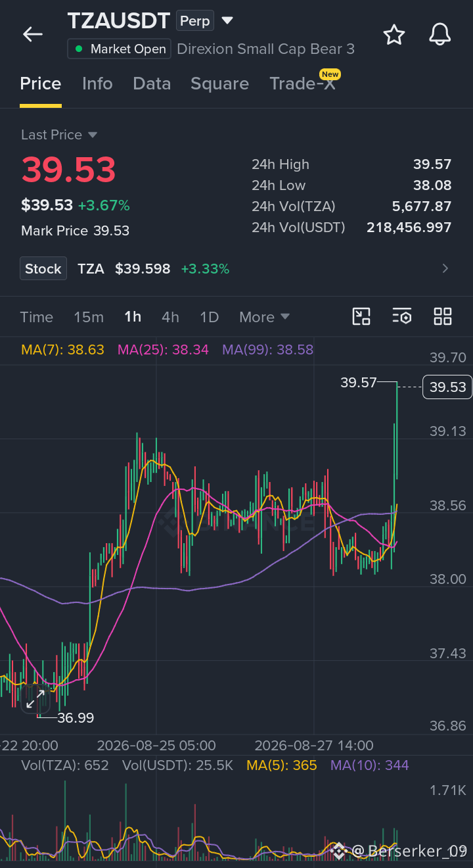Expand the Last Price type dropdown

coord(93,135)
